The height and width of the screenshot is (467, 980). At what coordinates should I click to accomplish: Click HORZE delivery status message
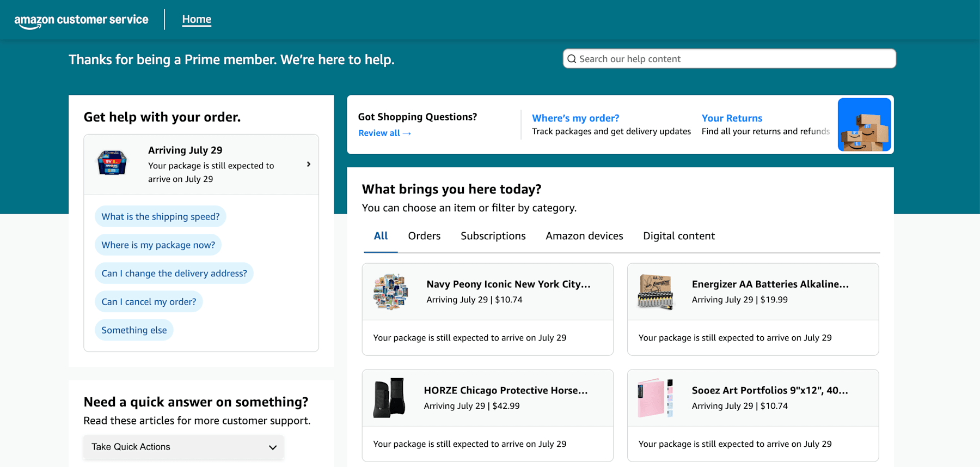[x=470, y=444]
